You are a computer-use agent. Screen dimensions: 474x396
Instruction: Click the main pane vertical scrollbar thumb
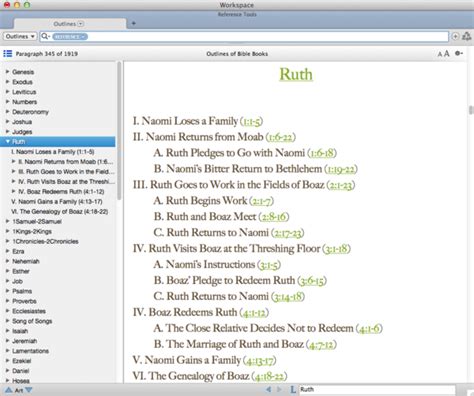pos(471,110)
